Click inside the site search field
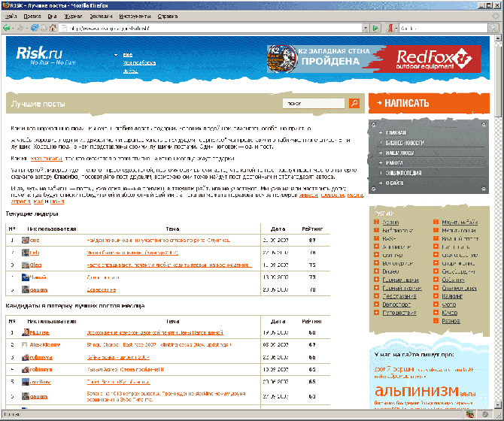Image resolution: width=504 pixels, height=421 pixels. click(314, 103)
